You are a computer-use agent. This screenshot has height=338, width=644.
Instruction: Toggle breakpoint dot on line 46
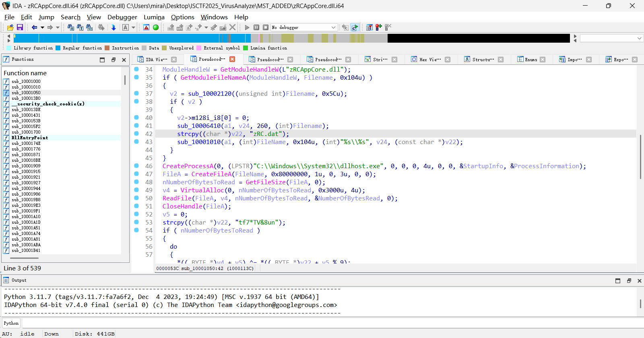point(136,166)
